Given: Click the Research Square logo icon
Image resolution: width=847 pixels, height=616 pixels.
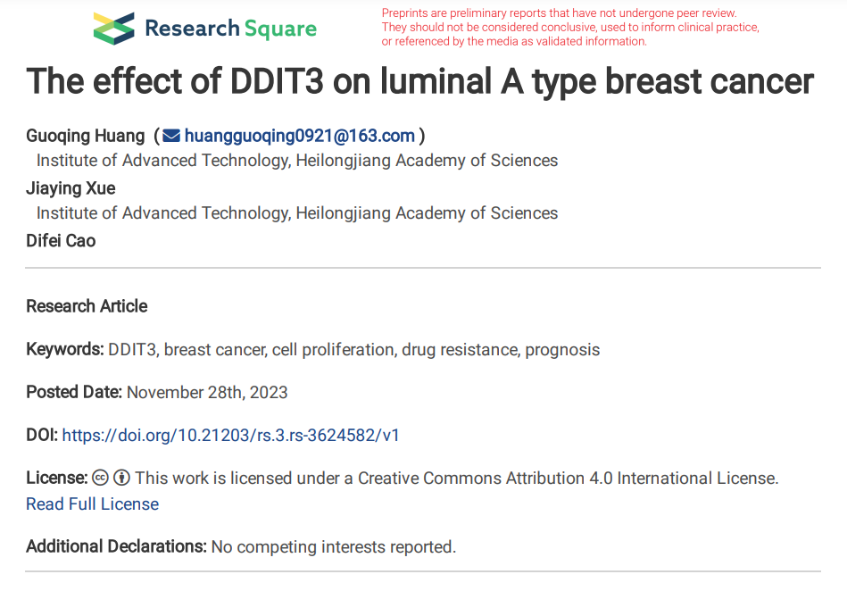Looking at the screenshot, I should pos(114,29).
